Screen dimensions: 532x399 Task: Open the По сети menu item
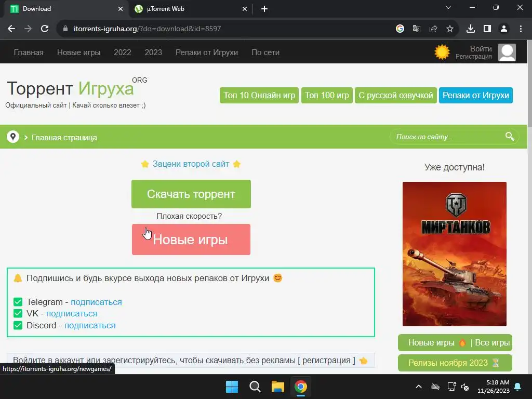(265, 52)
